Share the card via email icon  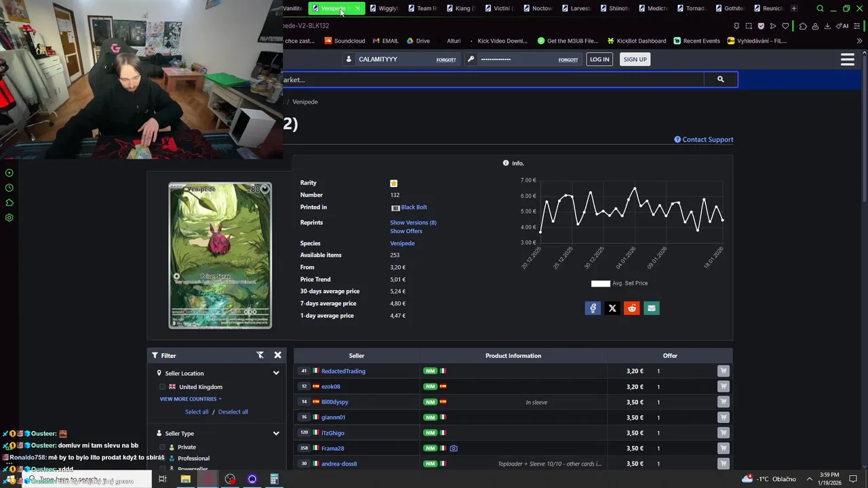click(652, 308)
